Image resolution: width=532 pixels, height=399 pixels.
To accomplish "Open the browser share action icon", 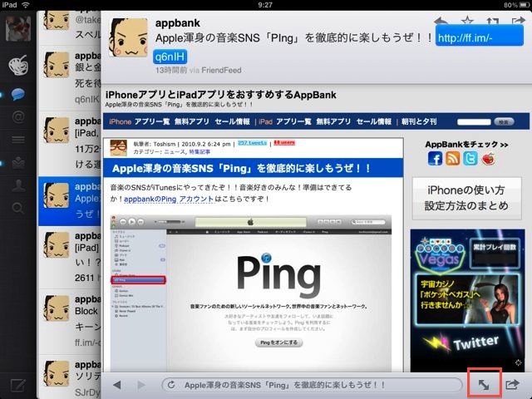I will pos(512,384).
